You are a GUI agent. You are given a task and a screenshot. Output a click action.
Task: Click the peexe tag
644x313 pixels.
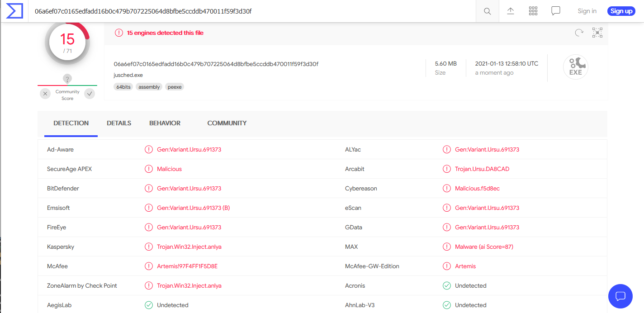[x=175, y=87]
